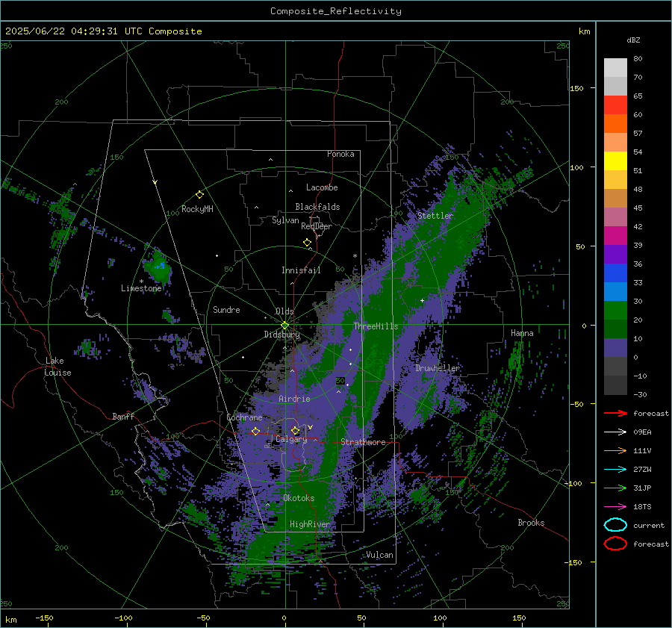Click the Banff label
The width and height of the screenshot is (672, 628).
click(x=123, y=416)
